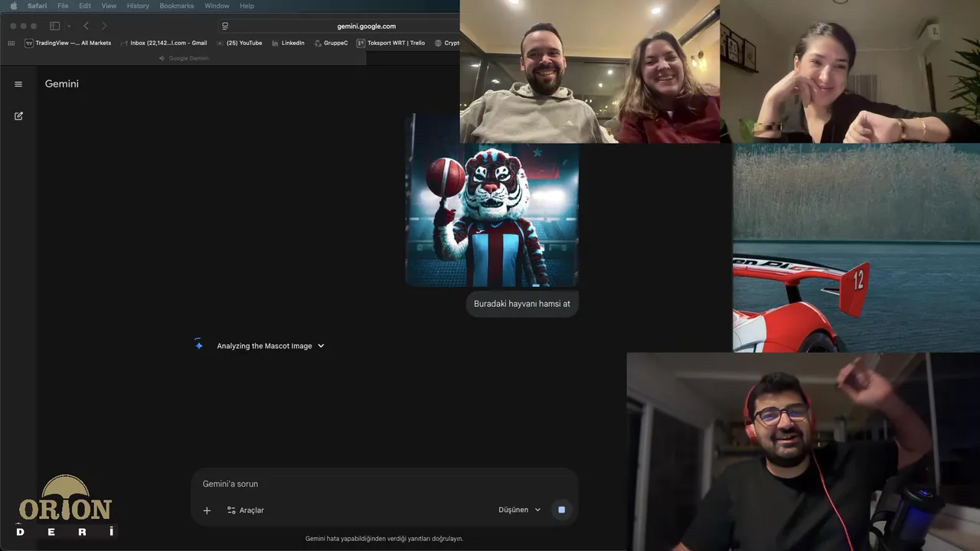This screenshot has height=551, width=980.
Task: Click the plus icon to add files
Action: pos(207,510)
